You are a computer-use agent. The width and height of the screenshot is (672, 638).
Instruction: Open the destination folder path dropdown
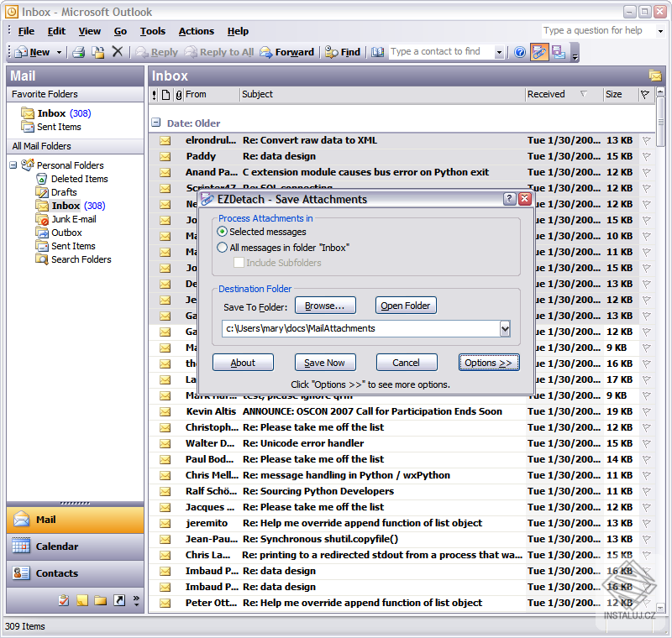coord(505,329)
